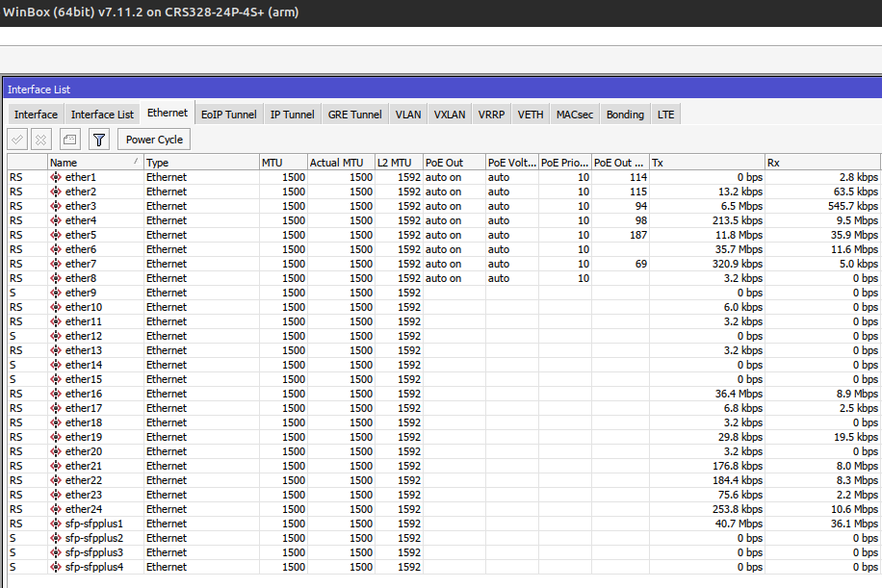Click the ether11 name cell
Screen dimensions: 882x588
click(95, 321)
